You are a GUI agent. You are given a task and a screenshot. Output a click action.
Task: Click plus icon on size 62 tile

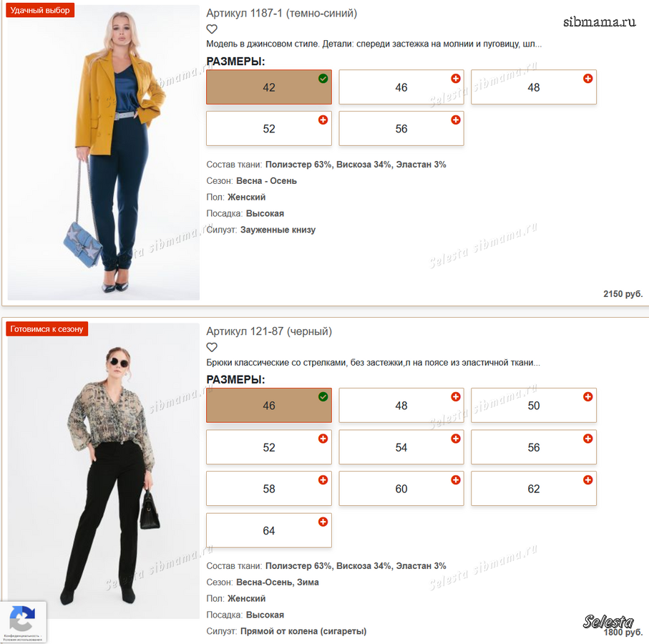point(587,479)
